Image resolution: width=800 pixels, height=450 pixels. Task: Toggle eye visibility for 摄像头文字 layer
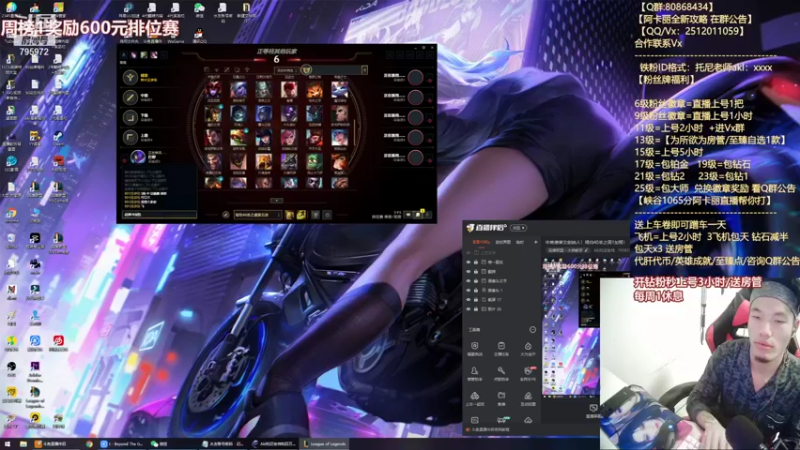468,281
